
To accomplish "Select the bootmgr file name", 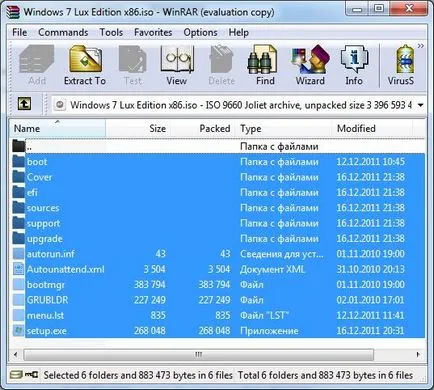I will point(46,285).
